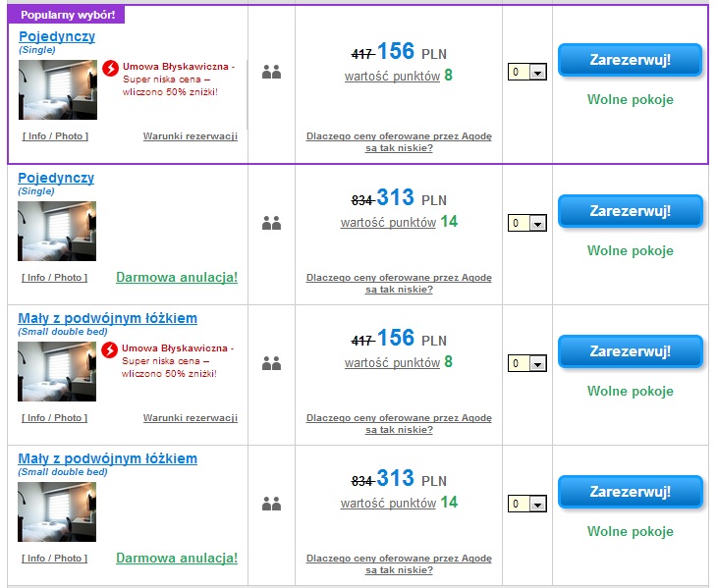Open the quantity dropdown for the last small double bed row

527,504
